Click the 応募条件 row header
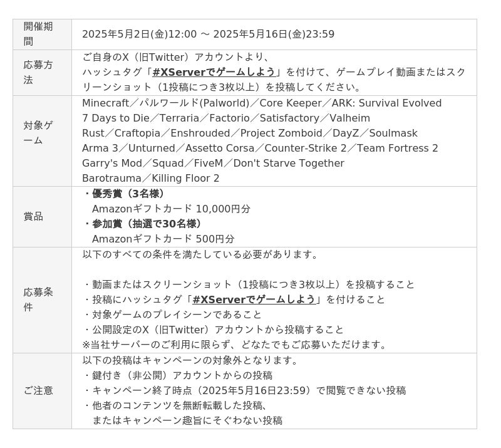This screenshot has width=501, height=448. pyautogui.click(x=42, y=300)
